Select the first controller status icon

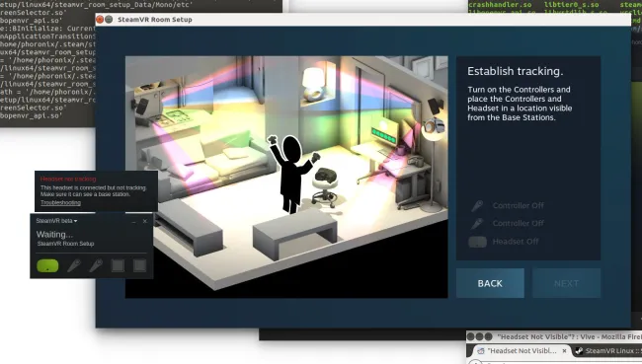click(x=74, y=265)
